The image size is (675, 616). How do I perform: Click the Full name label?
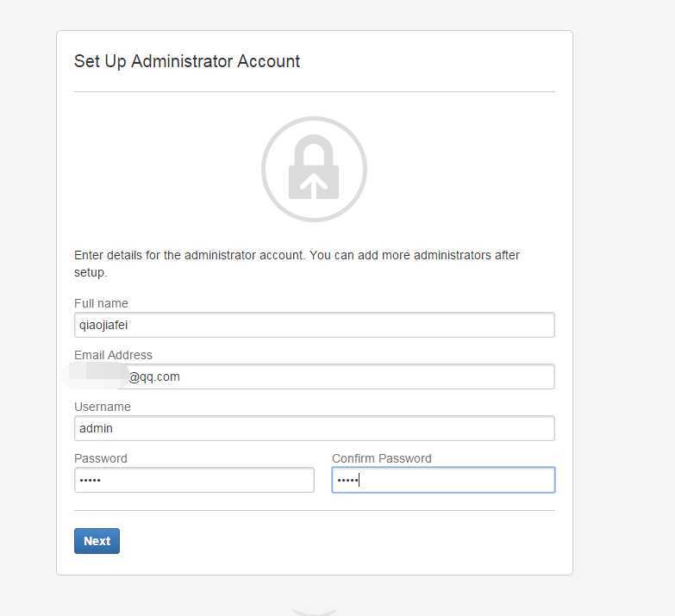[101, 303]
